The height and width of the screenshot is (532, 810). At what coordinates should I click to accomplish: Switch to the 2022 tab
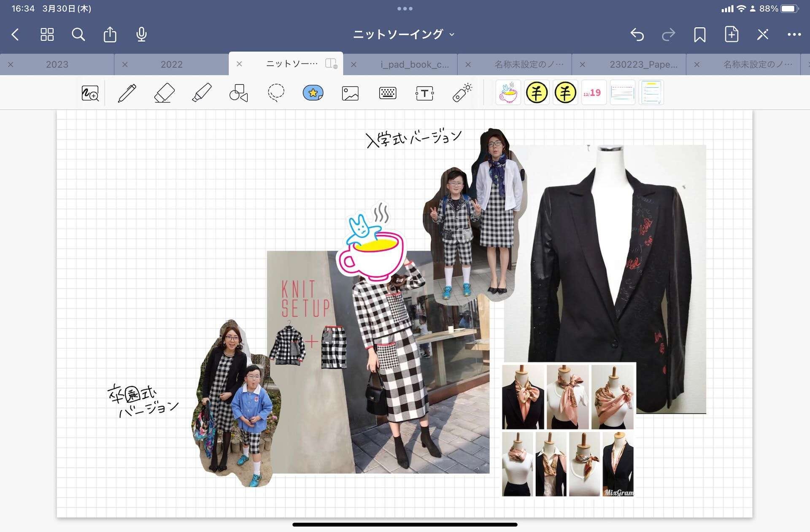[171, 65]
